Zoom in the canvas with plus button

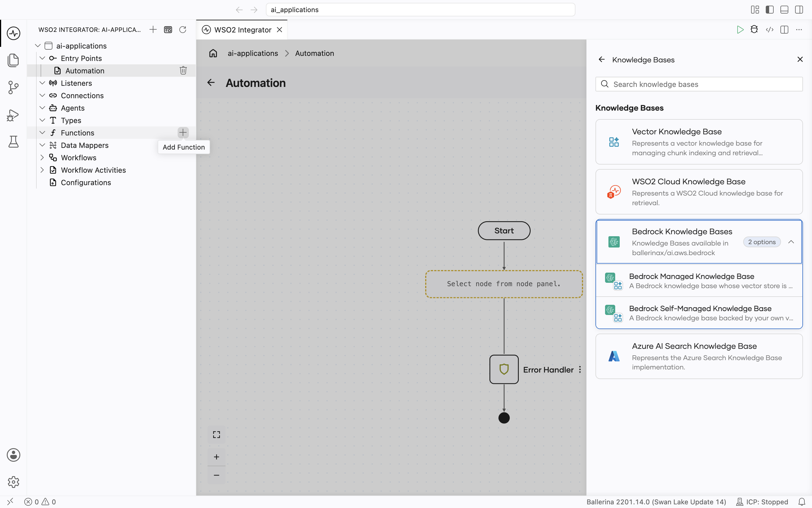click(x=217, y=457)
